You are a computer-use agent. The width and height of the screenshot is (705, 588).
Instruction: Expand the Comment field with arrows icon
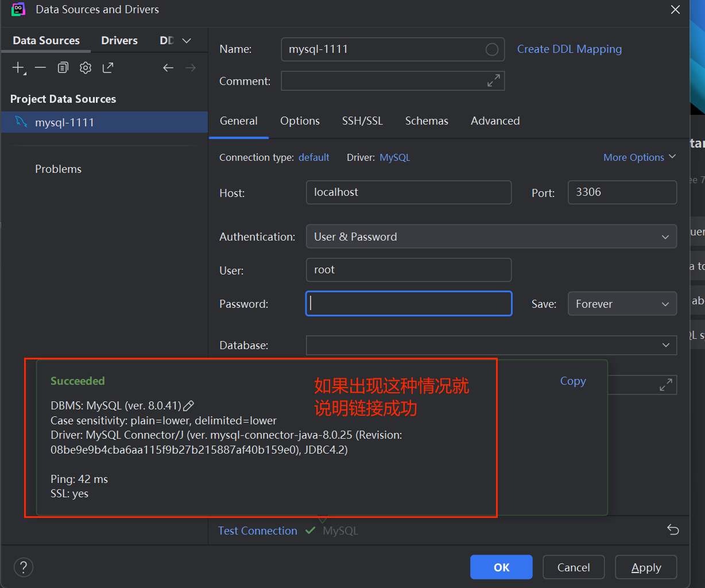[x=494, y=81]
